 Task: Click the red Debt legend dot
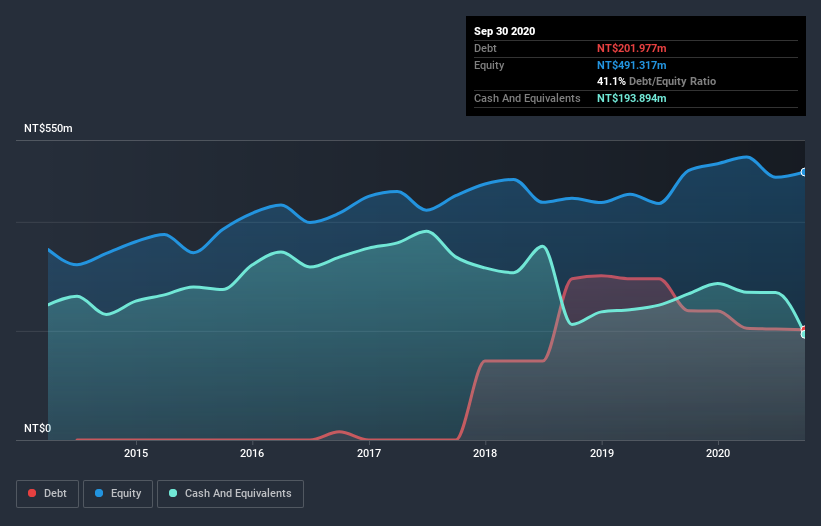[x=32, y=493]
